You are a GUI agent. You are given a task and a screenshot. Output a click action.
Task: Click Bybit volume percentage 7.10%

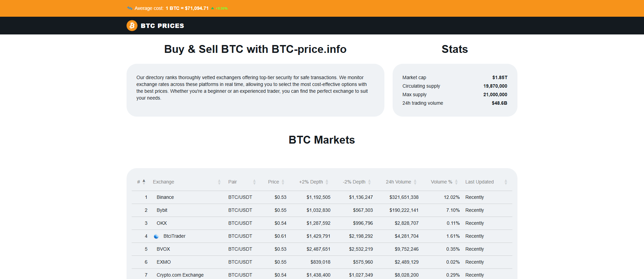pyautogui.click(x=453, y=210)
